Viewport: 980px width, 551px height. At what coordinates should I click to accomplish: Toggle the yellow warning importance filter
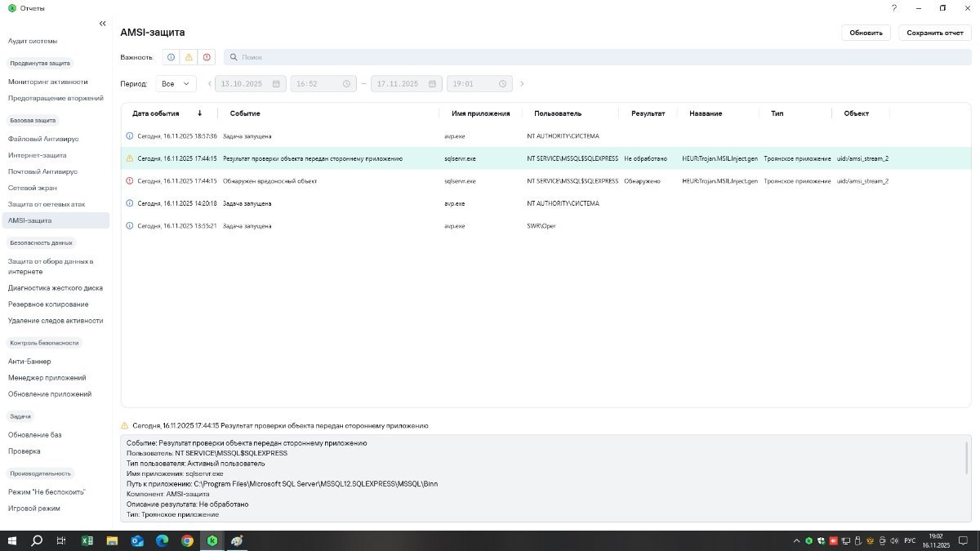[189, 57]
